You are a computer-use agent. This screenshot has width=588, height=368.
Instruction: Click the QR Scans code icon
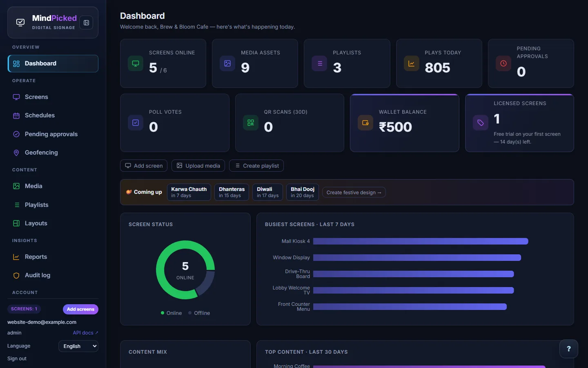[x=251, y=123]
